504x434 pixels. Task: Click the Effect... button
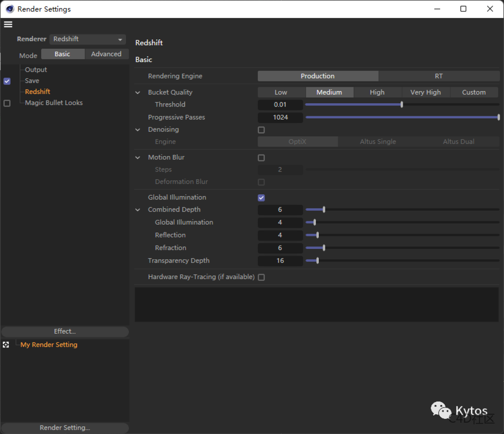pyautogui.click(x=65, y=332)
